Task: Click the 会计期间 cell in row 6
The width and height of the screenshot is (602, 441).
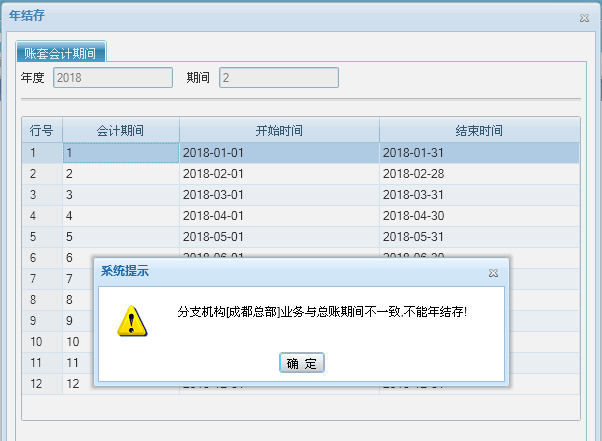Action: point(78,258)
